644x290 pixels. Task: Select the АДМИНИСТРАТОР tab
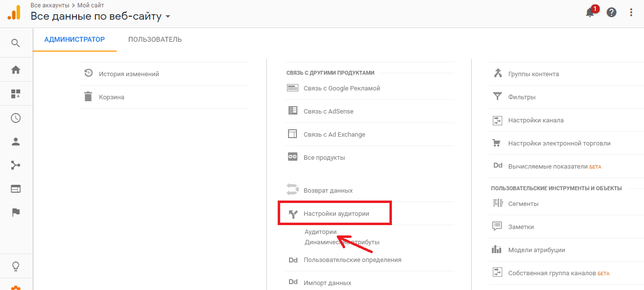click(74, 38)
